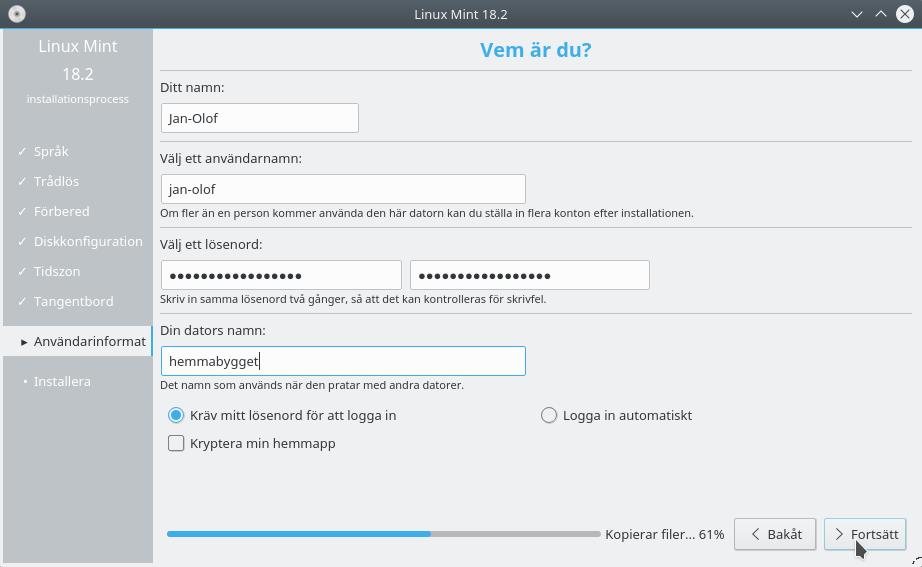The height and width of the screenshot is (567, 922).
Task: Click the Fortsätt button
Action: click(865, 534)
